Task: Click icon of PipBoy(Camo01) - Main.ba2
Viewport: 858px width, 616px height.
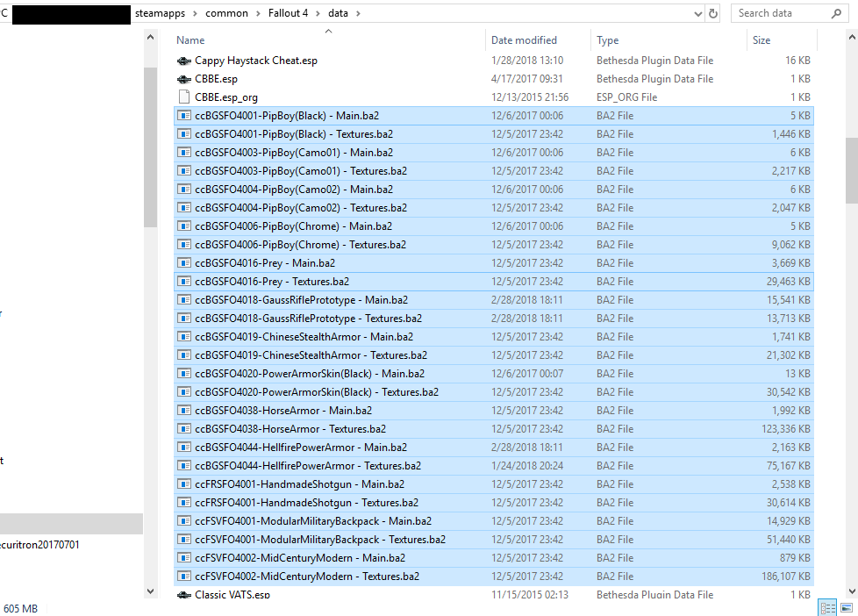Action: (x=184, y=153)
